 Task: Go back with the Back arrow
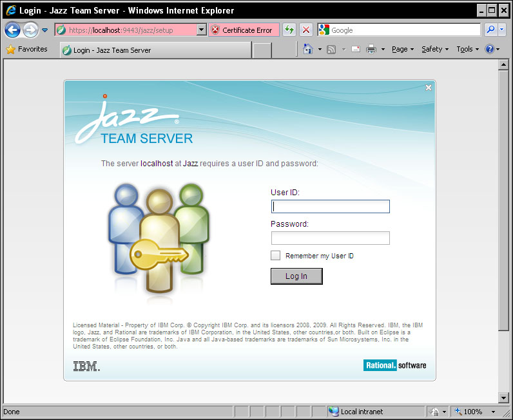point(12,30)
